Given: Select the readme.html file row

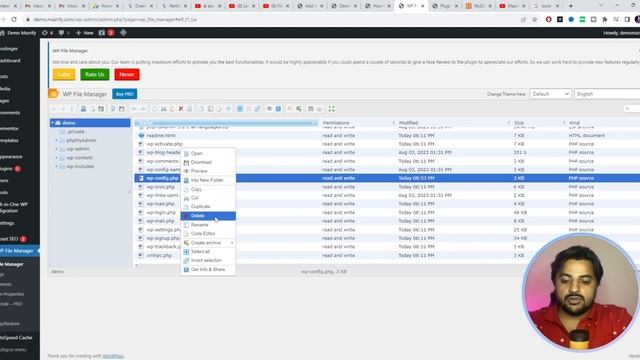Looking at the screenshot, I should tap(387, 136).
